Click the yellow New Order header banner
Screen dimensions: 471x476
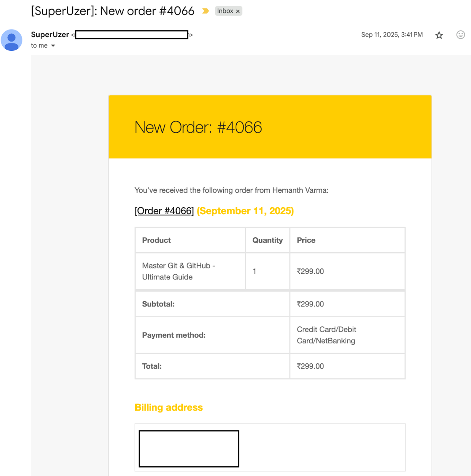[x=270, y=127]
